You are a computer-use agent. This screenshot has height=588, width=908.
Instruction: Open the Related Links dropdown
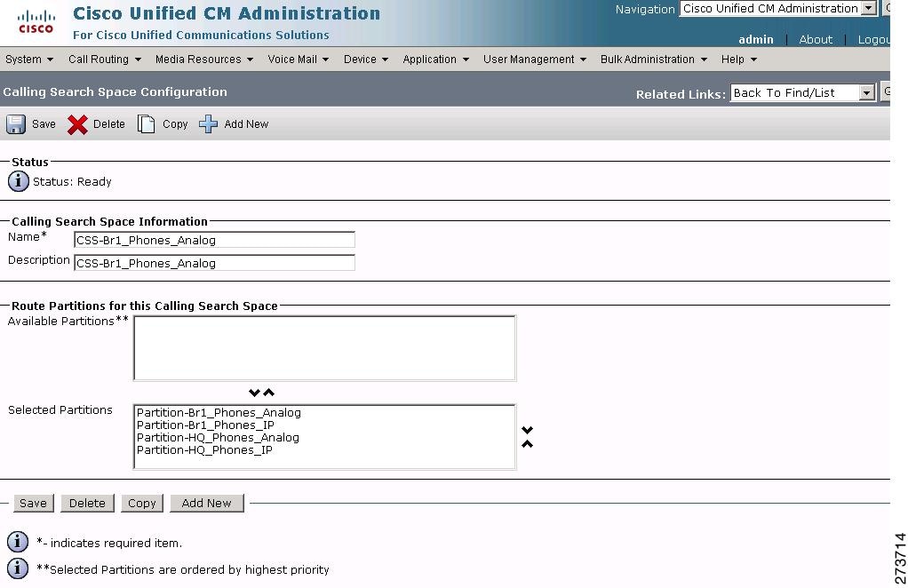[x=802, y=92]
